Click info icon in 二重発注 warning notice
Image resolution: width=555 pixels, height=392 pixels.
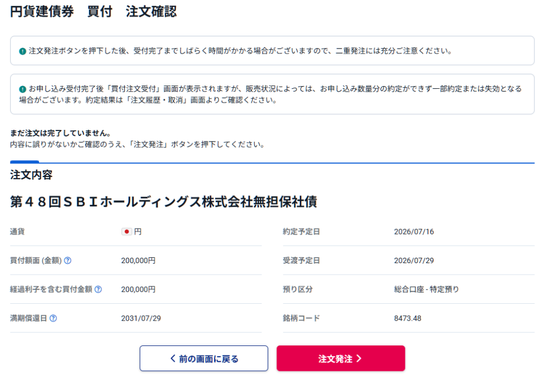click(23, 51)
